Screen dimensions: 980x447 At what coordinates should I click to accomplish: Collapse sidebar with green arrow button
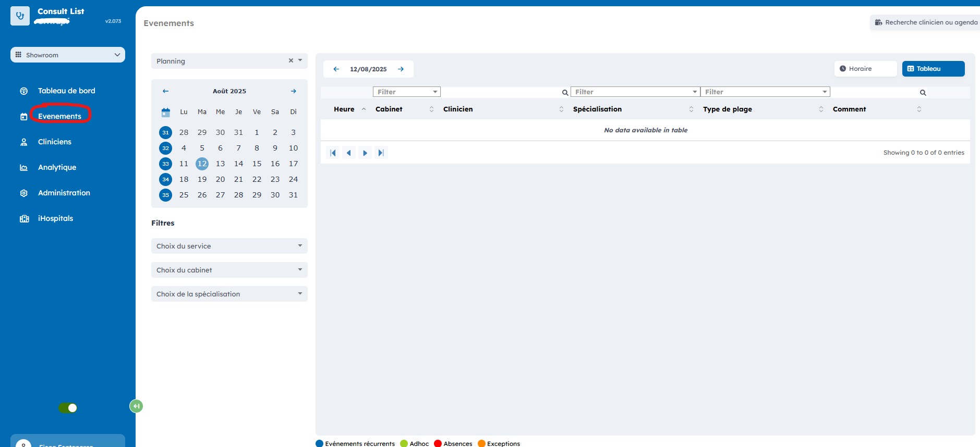click(136, 406)
